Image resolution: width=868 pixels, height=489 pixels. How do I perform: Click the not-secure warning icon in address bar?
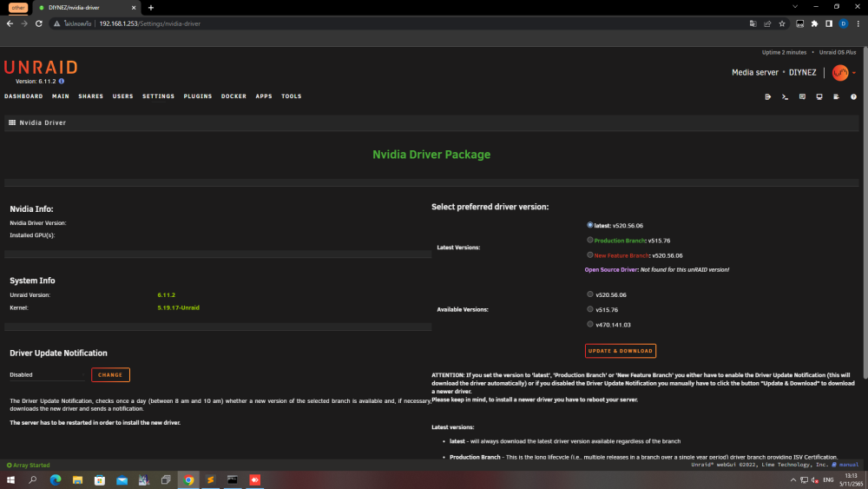point(56,23)
